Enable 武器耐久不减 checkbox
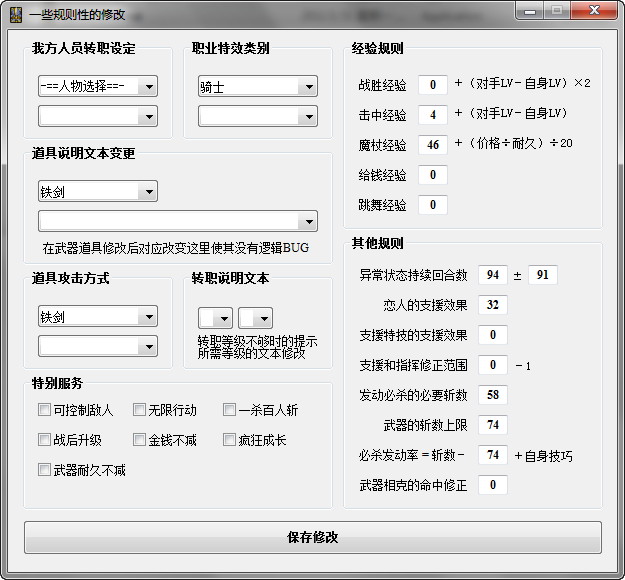This screenshot has height=580, width=625. pyautogui.click(x=44, y=470)
